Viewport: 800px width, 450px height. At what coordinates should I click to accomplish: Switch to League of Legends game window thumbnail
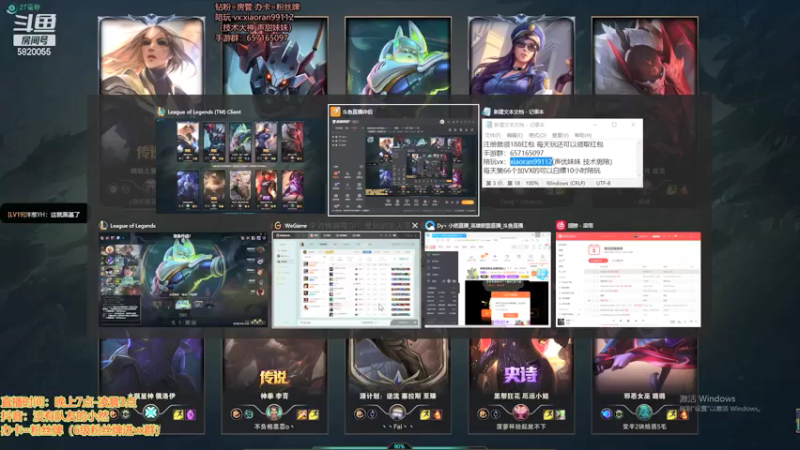click(183, 279)
